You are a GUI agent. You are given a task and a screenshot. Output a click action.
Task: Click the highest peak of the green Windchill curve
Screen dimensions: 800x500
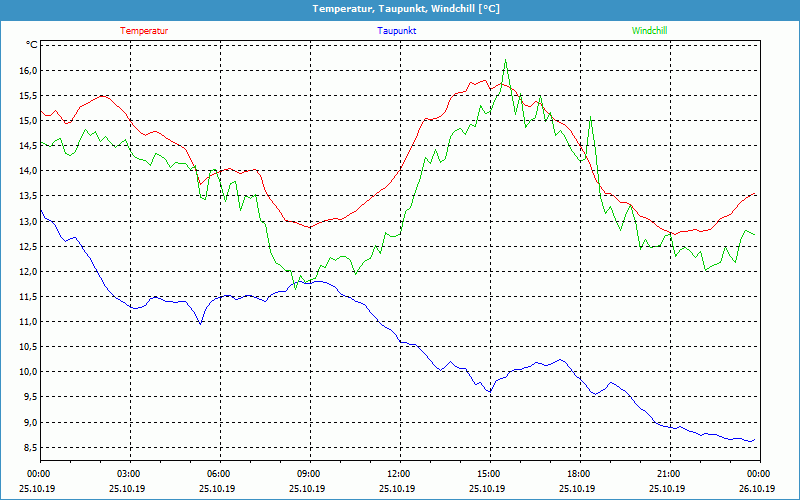coord(506,60)
